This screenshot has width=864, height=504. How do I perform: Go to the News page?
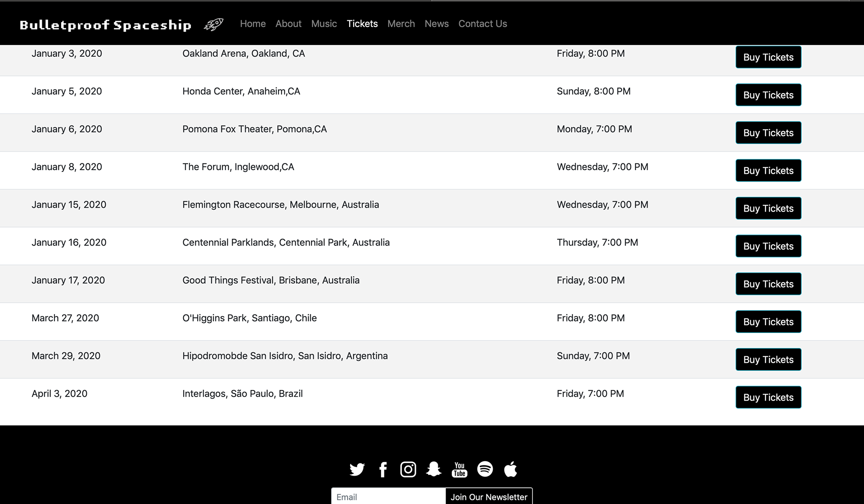[x=436, y=24]
